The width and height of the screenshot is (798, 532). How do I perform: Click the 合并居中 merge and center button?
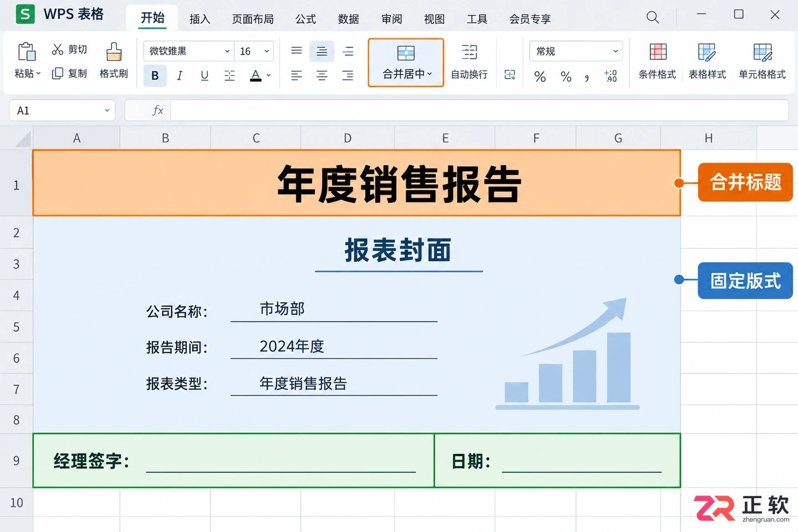tap(406, 63)
